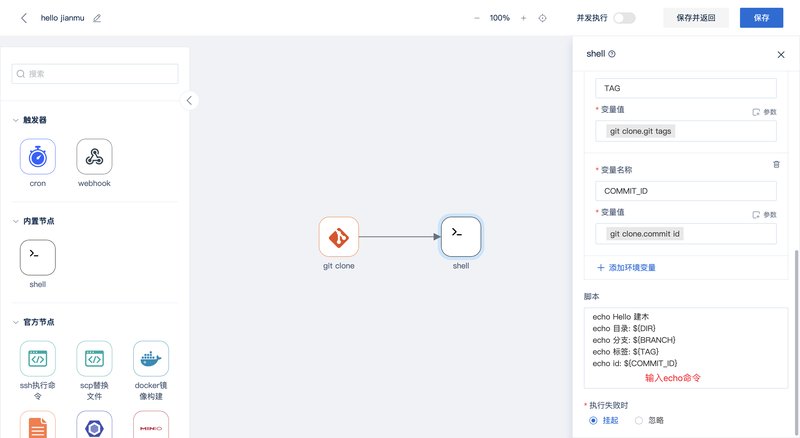Zoom in the canvas with plus button
Screen dimensions: 800x438
pos(523,18)
